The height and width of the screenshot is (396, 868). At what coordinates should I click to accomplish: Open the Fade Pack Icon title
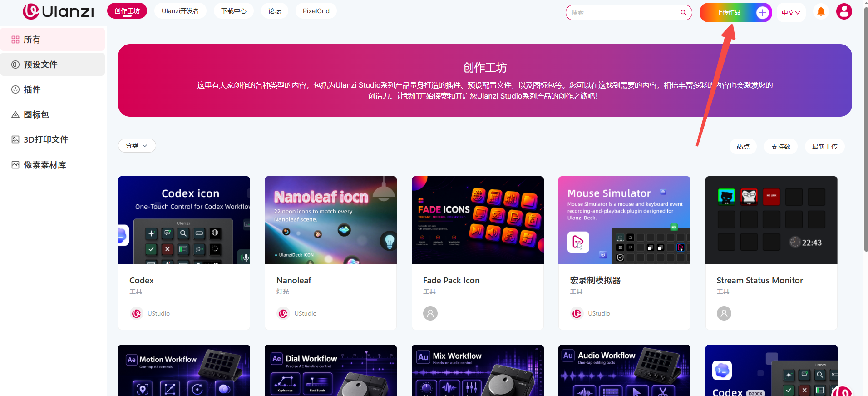(451, 281)
